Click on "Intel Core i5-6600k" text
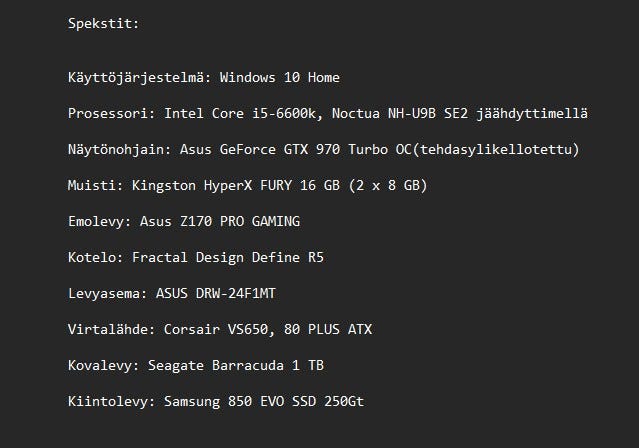The width and height of the screenshot is (639, 448). (241, 113)
